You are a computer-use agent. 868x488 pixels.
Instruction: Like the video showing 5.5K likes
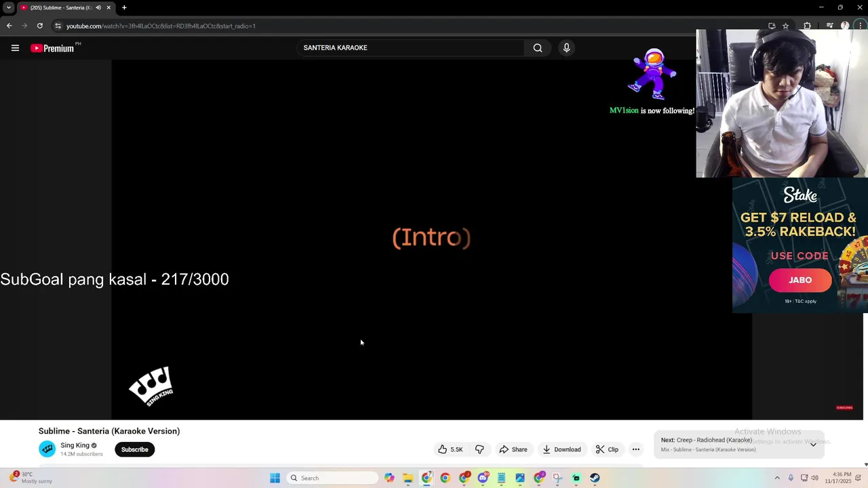[450, 449]
